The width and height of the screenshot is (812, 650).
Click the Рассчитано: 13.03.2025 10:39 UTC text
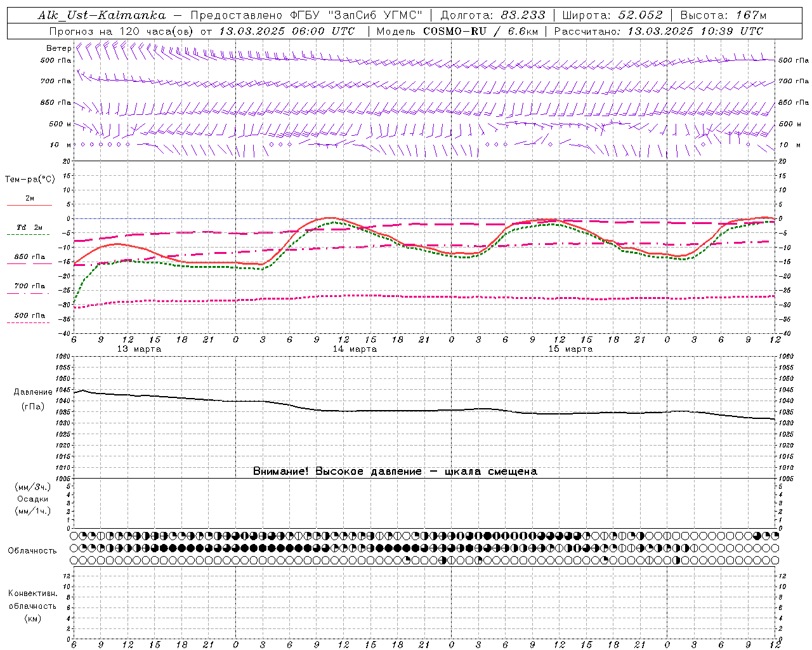coord(658,31)
